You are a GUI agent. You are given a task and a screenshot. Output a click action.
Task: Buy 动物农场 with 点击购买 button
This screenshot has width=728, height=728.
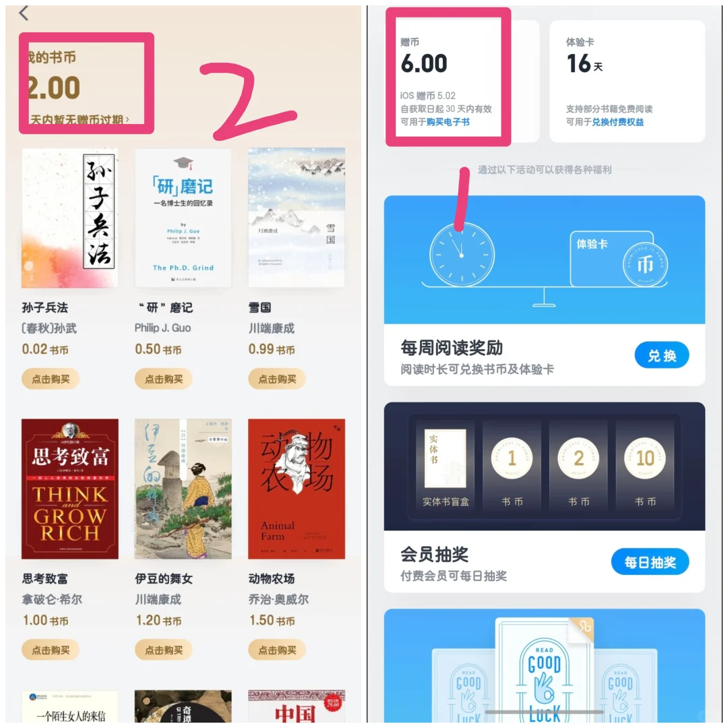pyautogui.click(x=277, y=650)
